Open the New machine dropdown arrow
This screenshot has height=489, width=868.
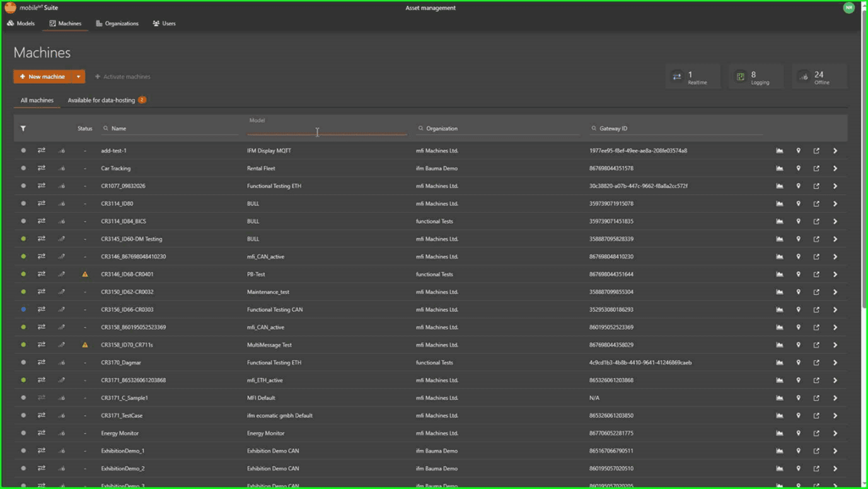click(79, 77)
